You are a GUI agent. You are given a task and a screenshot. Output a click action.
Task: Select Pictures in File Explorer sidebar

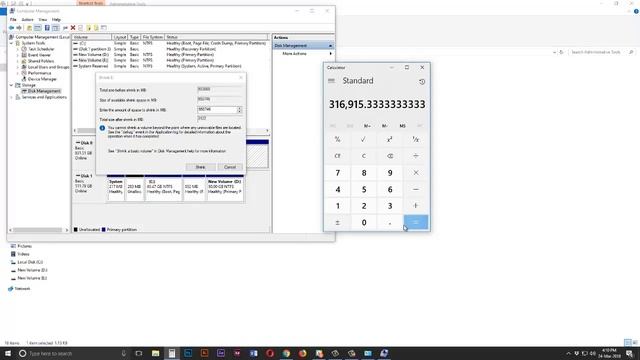pyautogui.click(x=24, y=246)
